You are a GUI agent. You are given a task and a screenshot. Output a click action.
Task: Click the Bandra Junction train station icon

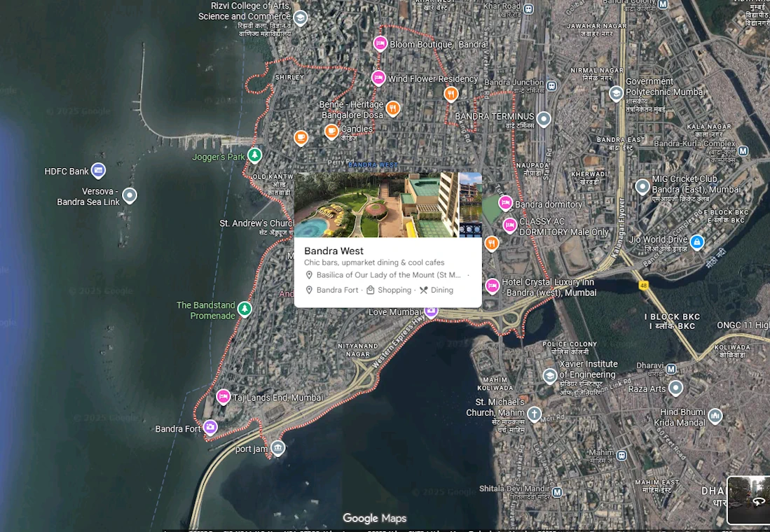tap(552, 86)
